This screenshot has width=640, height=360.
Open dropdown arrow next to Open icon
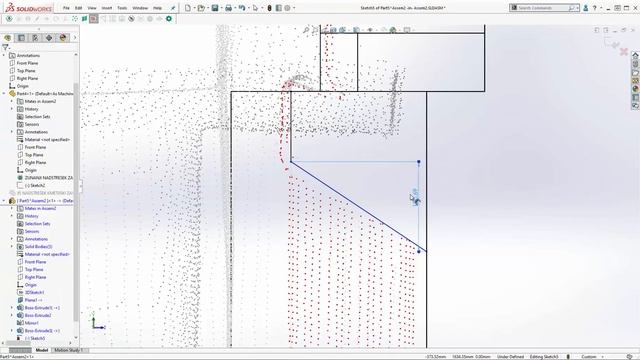coord(207,8)
